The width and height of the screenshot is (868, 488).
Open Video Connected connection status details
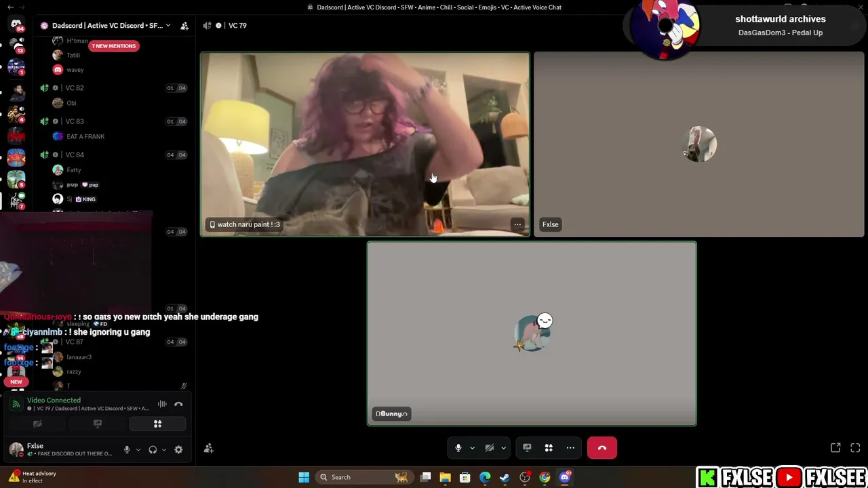tap(54, 401)
